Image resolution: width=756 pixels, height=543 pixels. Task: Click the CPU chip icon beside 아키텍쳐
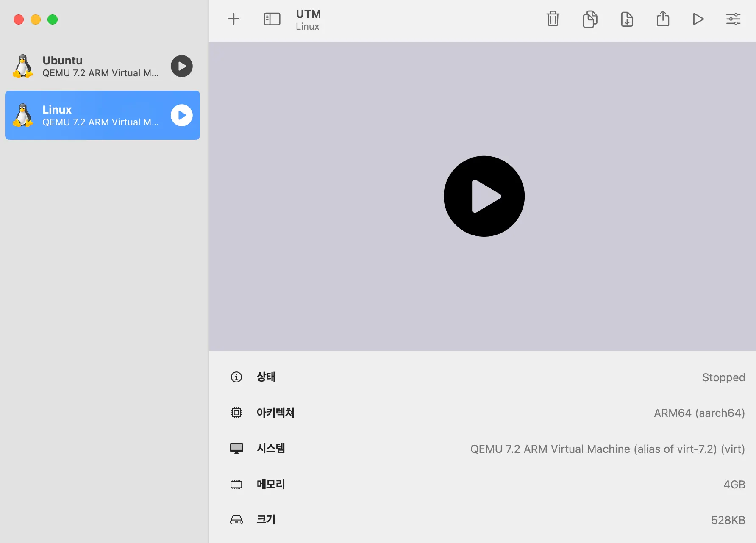[236, 413]
